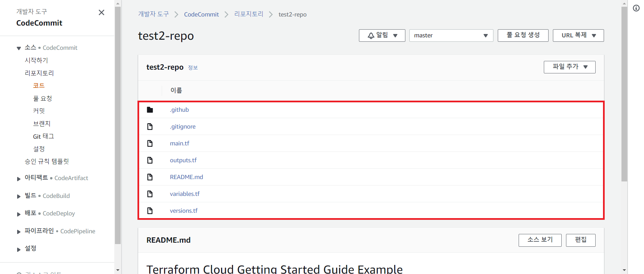Viewport: 644px width, 274px height.
Task: Expand the 아티팩트 CodeArtifact section
Action: pyautogui.click(x=19, y=179)
